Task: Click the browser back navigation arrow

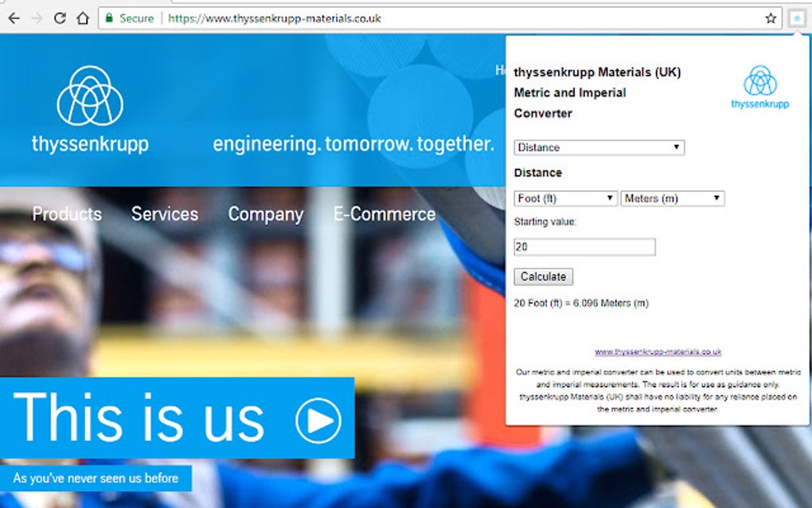Action: pyautogui.click(x=16, y=18)
